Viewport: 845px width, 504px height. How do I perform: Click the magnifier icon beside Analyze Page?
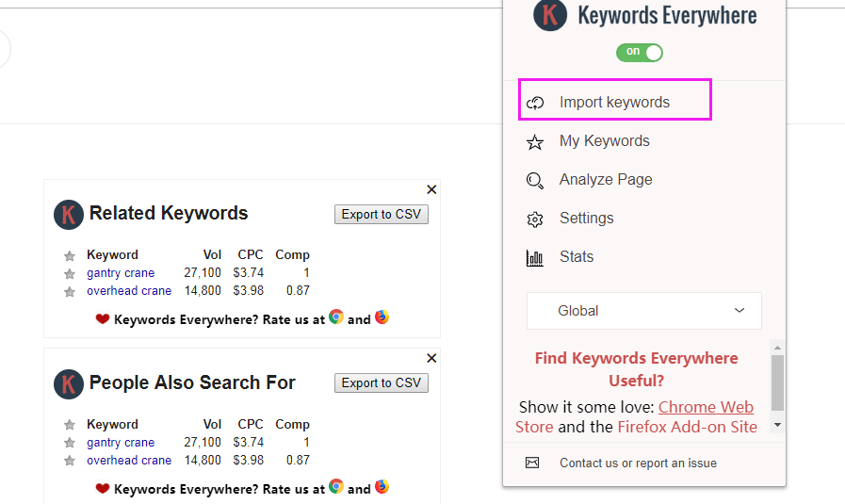[534, 181]
